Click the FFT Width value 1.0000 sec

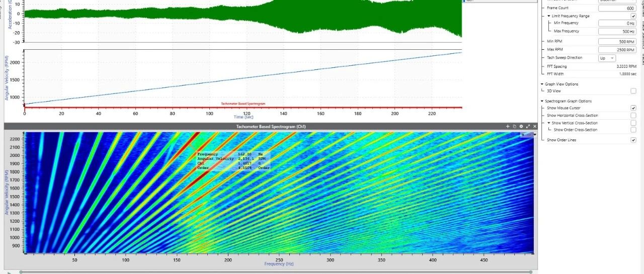(628, 74)
